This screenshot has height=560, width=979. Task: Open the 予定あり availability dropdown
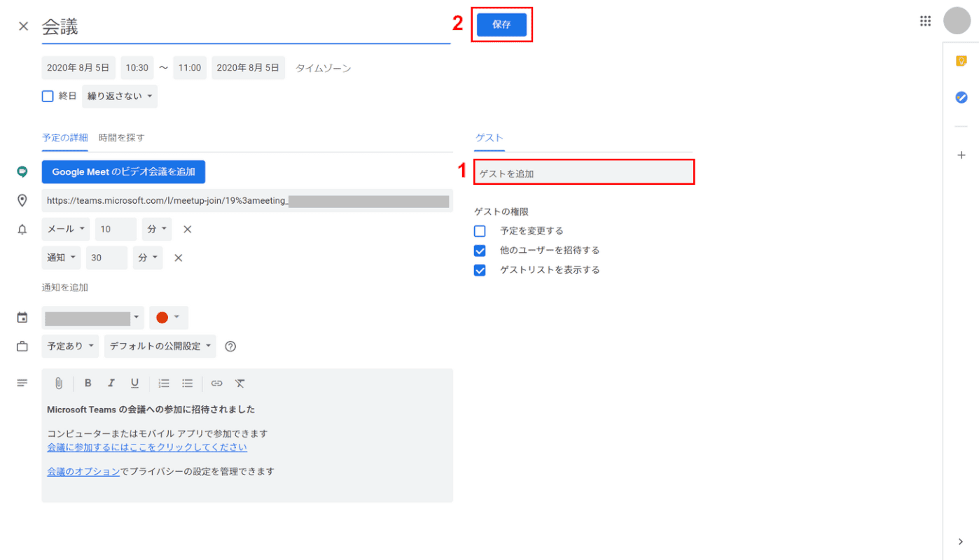(x=70, y=346)
